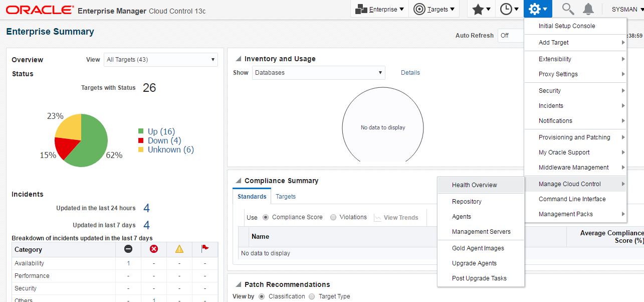
Task: Collapse the Inventory and Usage panel
Action: (239, 59)
